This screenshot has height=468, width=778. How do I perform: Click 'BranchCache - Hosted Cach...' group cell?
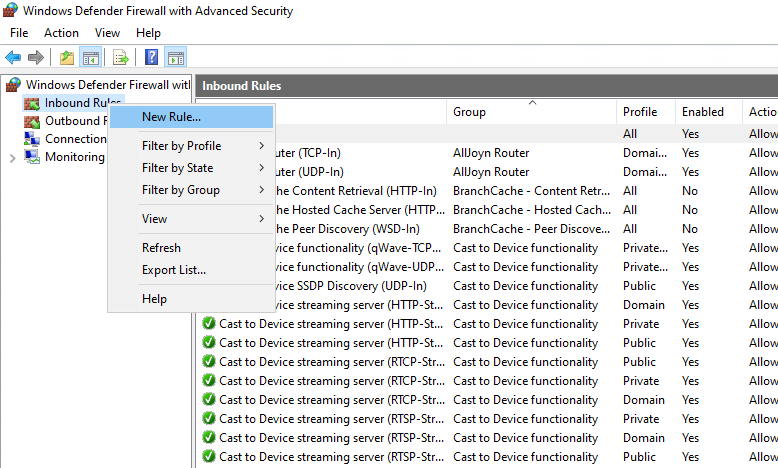coord(531,210)
